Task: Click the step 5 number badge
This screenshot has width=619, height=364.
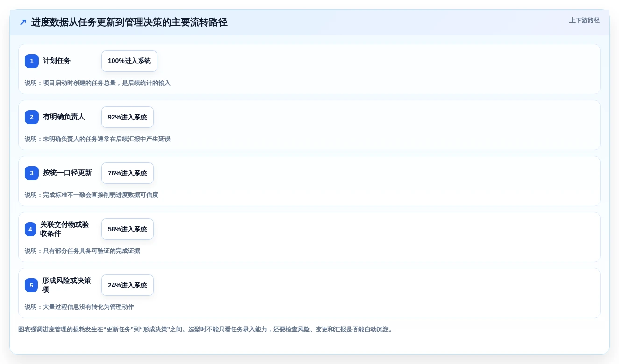Action: coord(31,285)
